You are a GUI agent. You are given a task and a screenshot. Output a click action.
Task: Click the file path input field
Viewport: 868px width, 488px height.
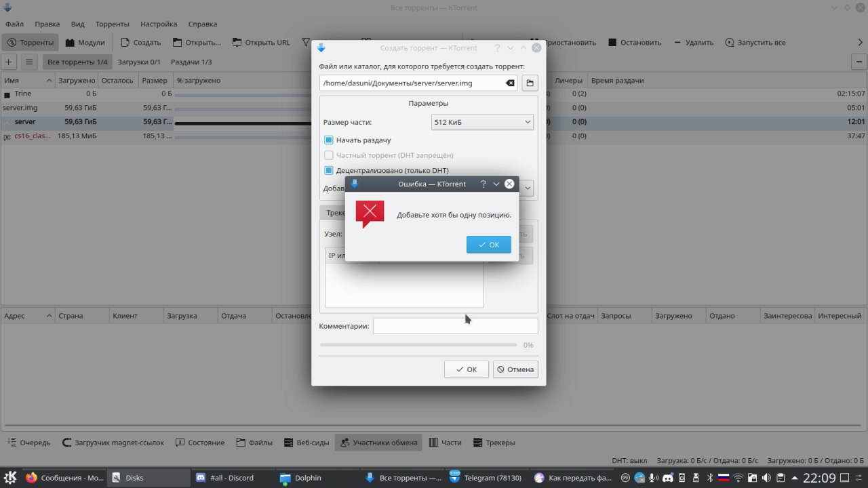[418, 83]
